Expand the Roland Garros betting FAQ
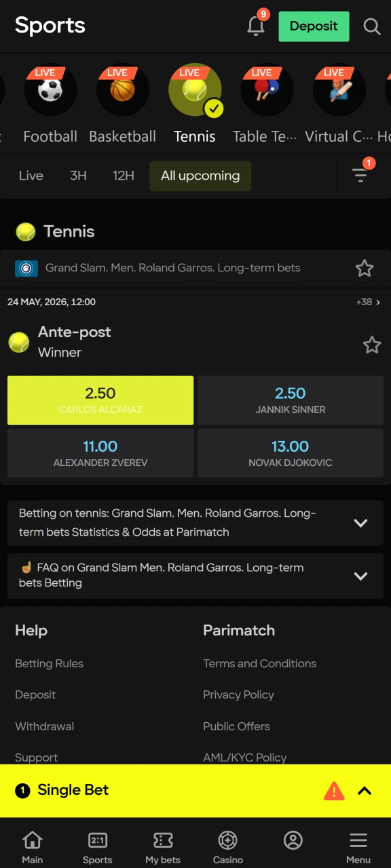 [360, 576]
